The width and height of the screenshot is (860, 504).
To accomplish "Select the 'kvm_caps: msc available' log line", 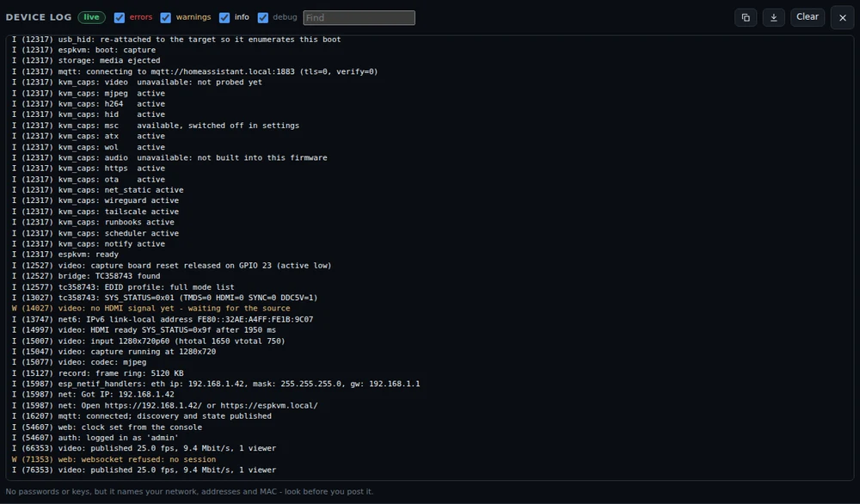I will click(x=155, y=125).
